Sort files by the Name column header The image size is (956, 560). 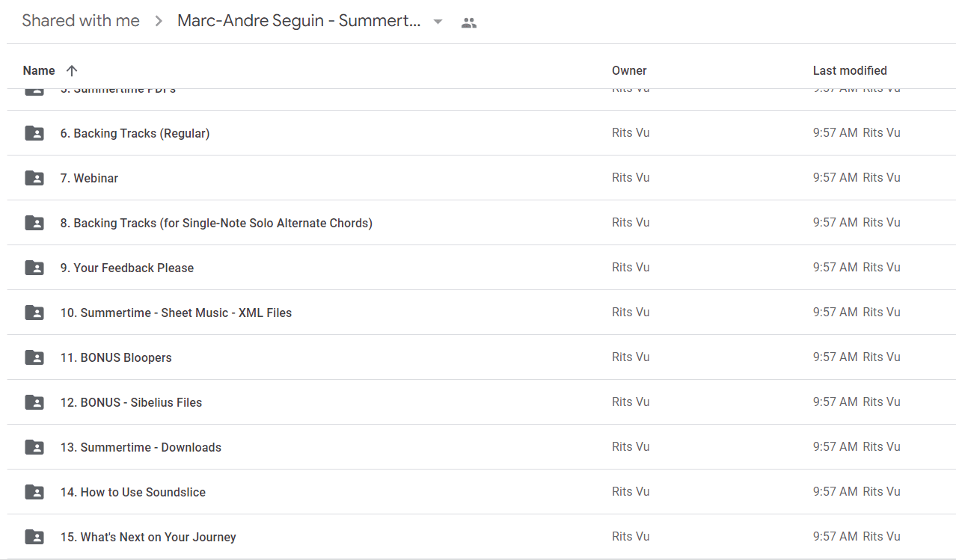point(39,70)
